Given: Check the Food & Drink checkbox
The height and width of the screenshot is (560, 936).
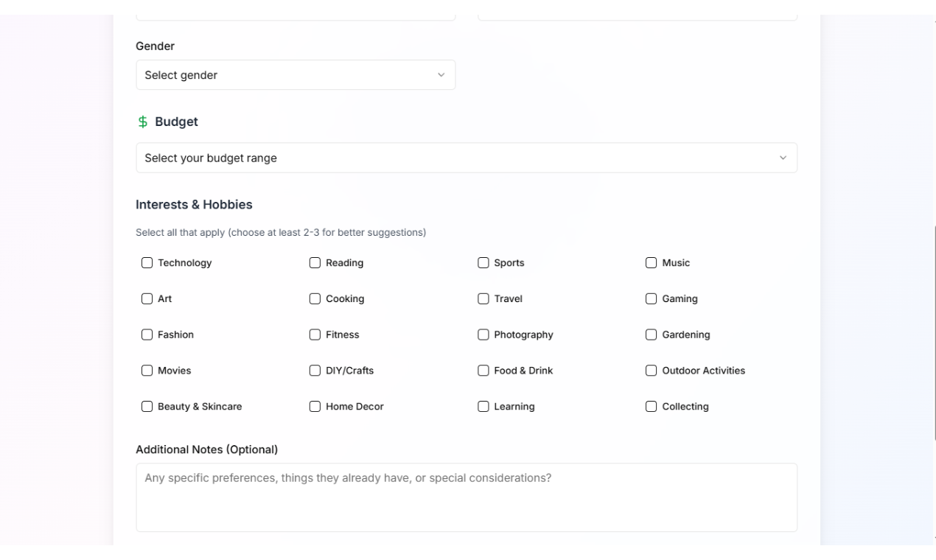Looking at the screenshot, I should pyautogui.click(x=483, y=371).
